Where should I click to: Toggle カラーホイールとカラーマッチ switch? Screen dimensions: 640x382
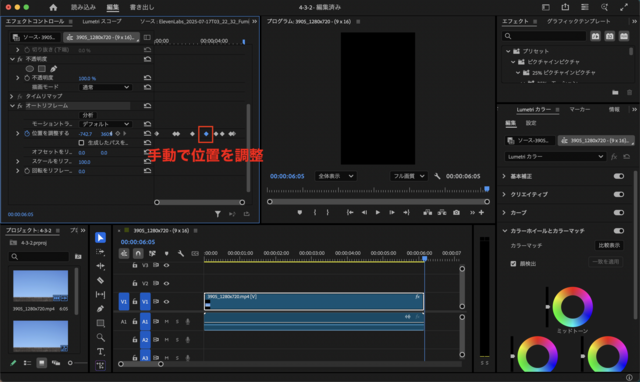[619, 231]
